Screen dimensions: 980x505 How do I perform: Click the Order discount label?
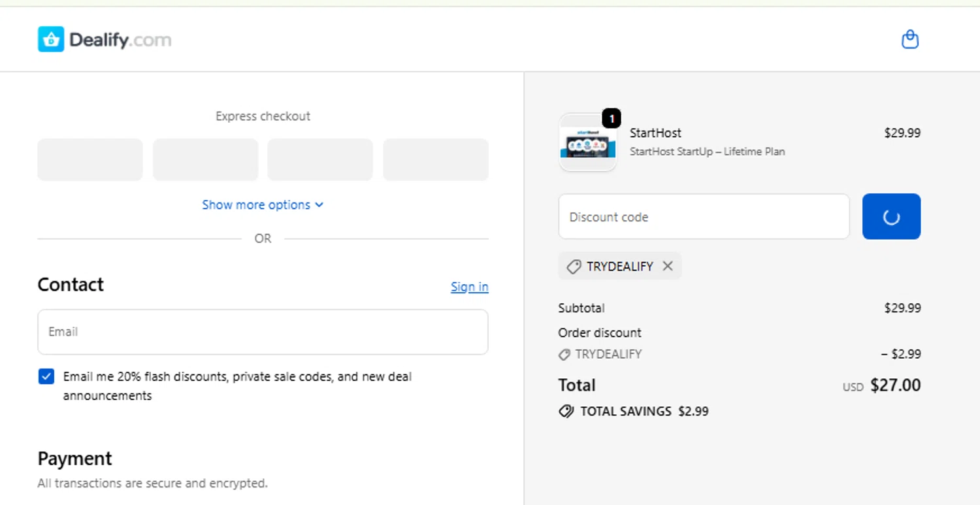point(600,333)
